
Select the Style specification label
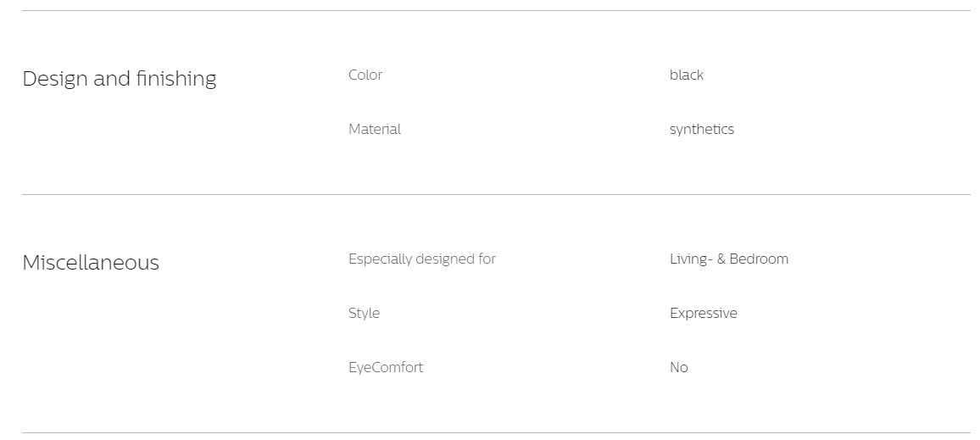364,313
